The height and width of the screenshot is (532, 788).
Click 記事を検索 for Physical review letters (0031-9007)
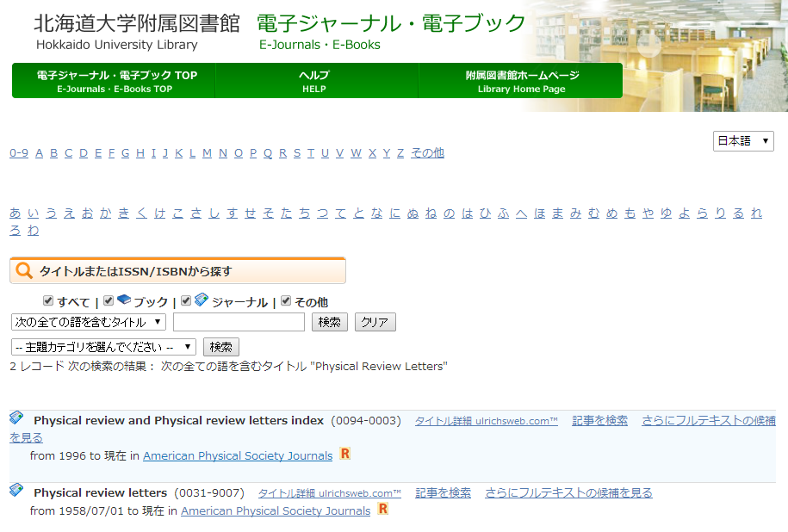pos(444,492)
